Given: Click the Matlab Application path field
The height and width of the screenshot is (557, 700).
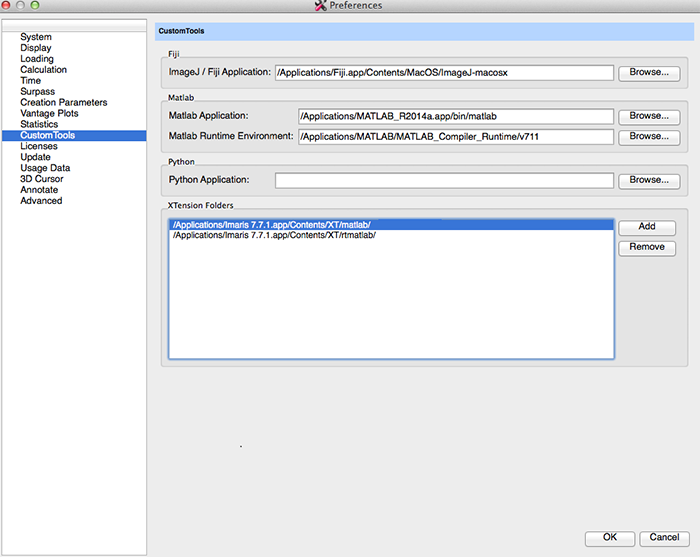Looking at the screenshot, I should coord(456,116).
